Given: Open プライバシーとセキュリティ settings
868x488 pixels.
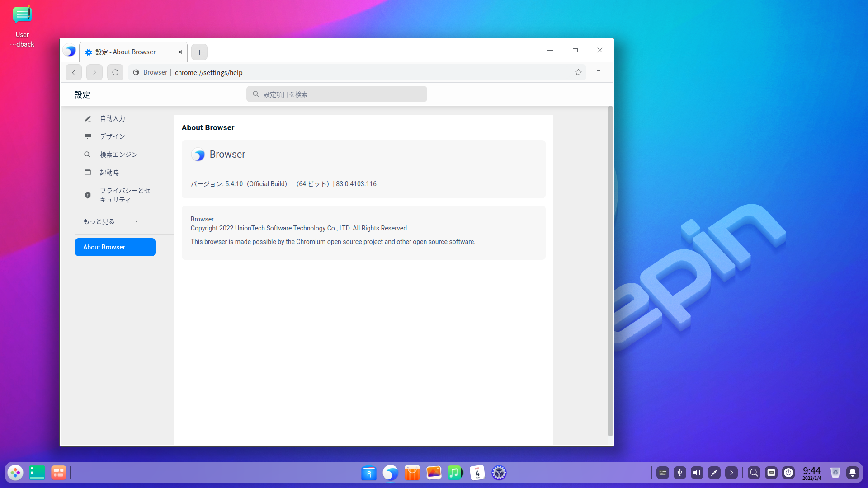Looking at the screenshot, I should point(124,195).
